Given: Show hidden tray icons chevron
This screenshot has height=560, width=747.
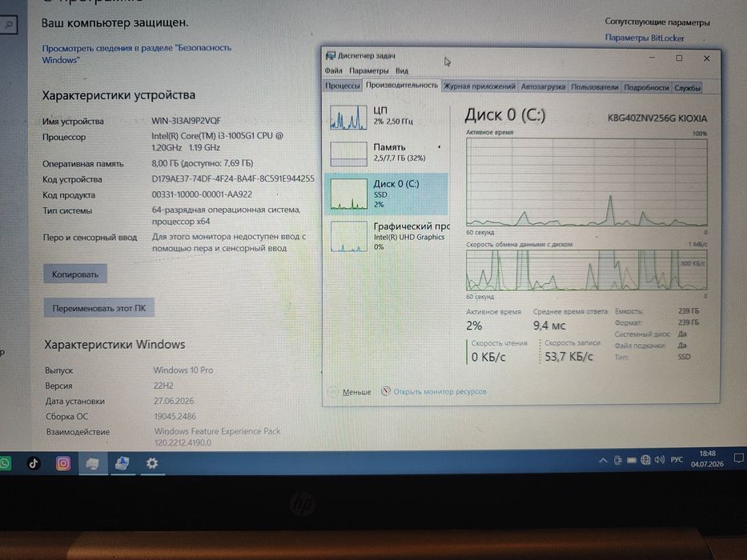Looking at the screenshot, I should tap(603, 461).
